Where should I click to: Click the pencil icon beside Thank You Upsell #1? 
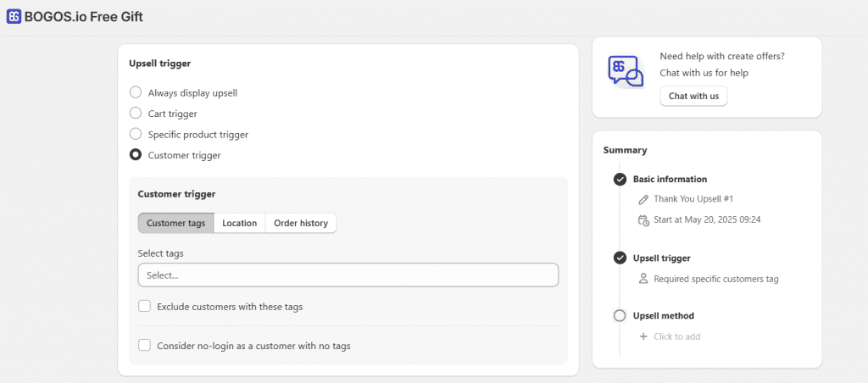[643, 199]
